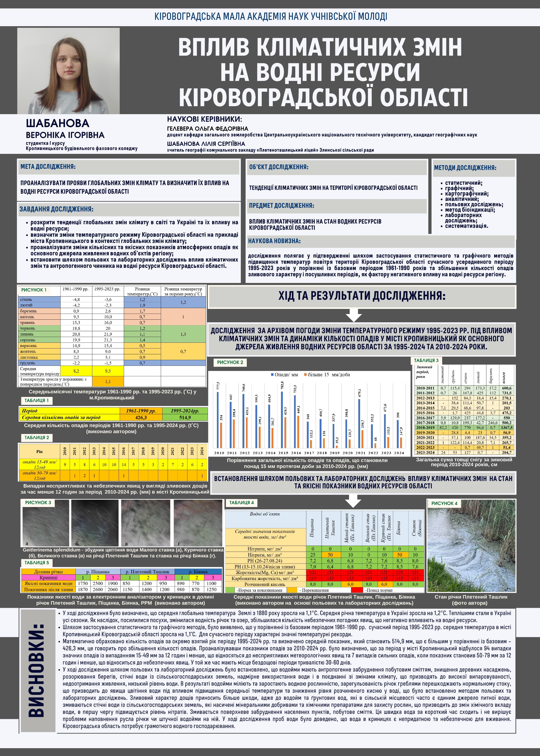Click the 'грудень' row in the temperature table
This screenshot has width=540, height=756.
coord(112,363)
